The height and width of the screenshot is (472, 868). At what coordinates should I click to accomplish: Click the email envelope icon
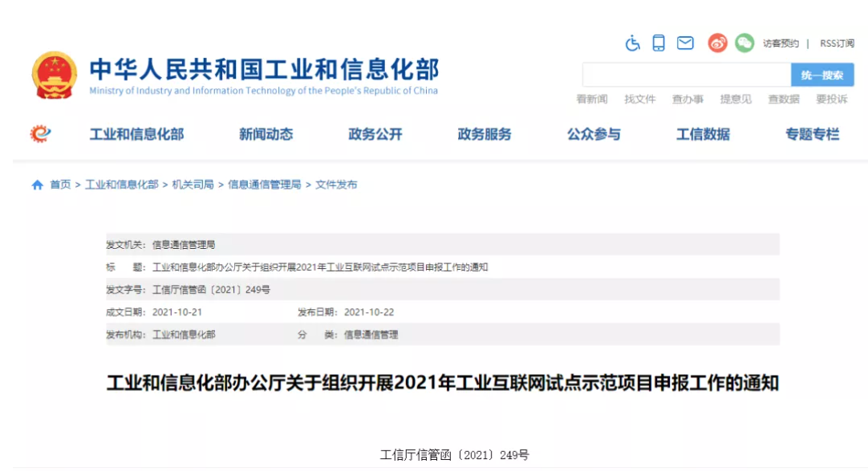685,43
